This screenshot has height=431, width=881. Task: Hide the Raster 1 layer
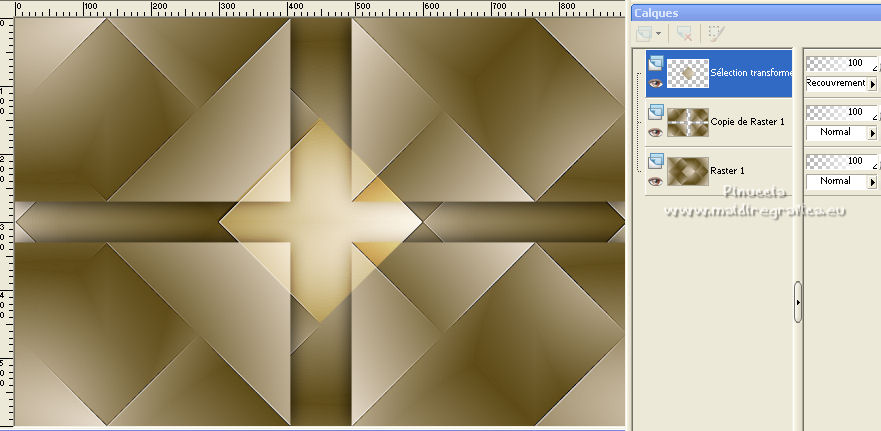(x=655, y=181)
